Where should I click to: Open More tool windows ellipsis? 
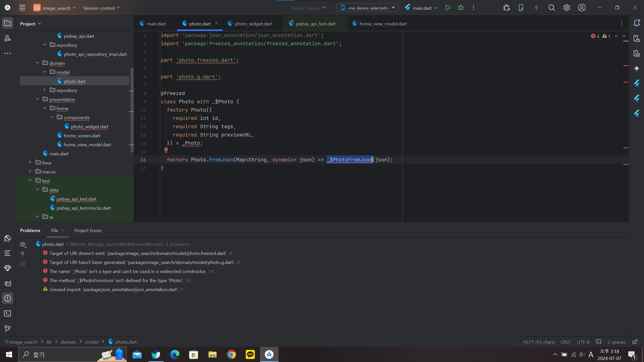point(8,53)
